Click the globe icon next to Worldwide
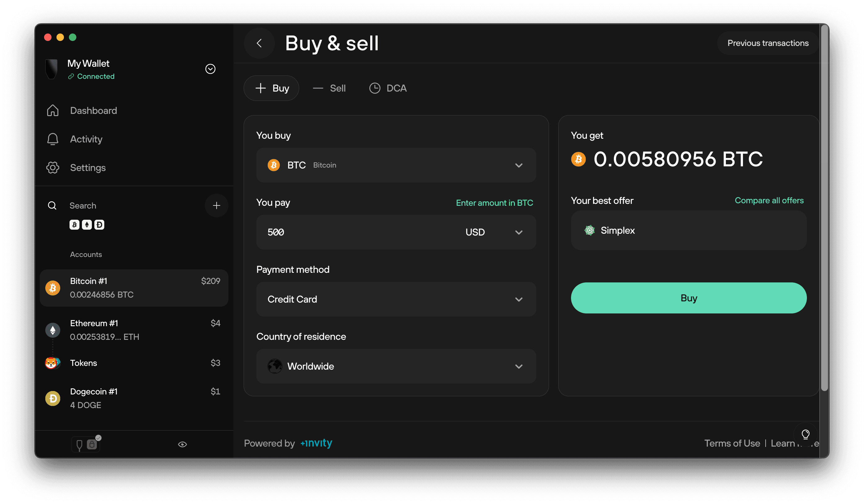 (x=275, y=367)
